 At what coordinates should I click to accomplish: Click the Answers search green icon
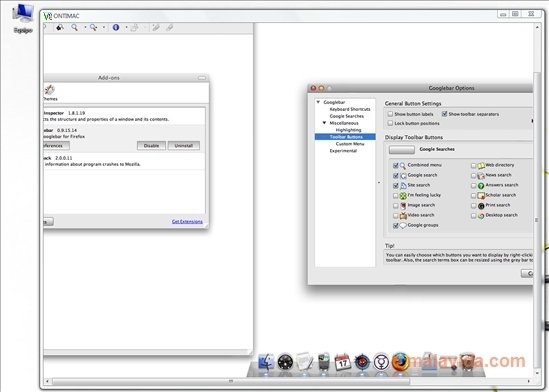(x=481, y=186)
